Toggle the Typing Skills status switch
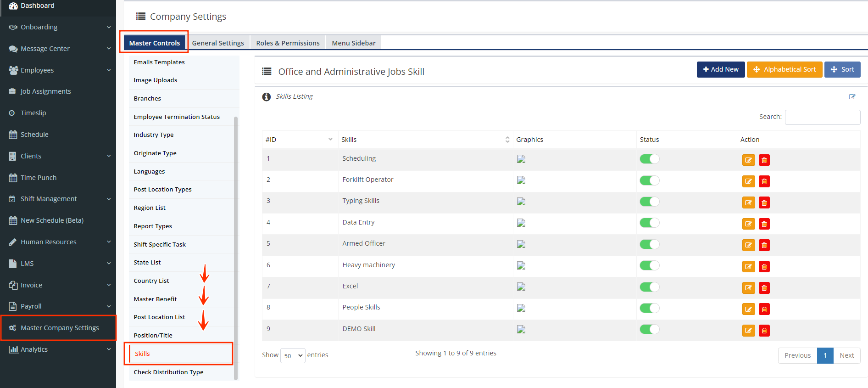This screenshot has height=388, width=868. 649,202
